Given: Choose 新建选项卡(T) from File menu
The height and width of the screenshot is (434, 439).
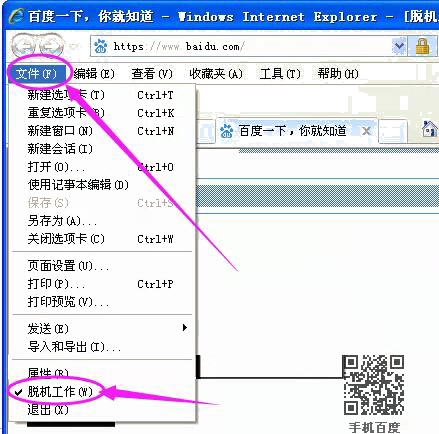Looking at the screenshot, I should [102, 95].
